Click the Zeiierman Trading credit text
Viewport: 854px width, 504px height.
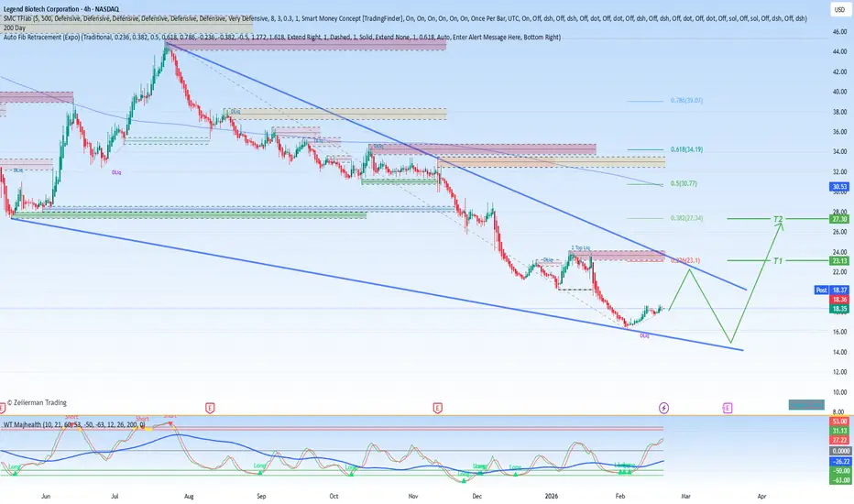point(37,402)
